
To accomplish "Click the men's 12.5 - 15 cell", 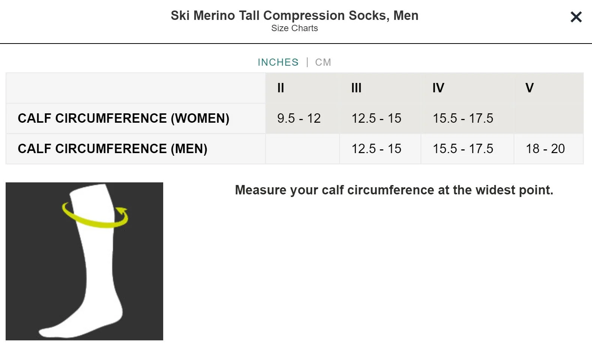I will point(380,149).
